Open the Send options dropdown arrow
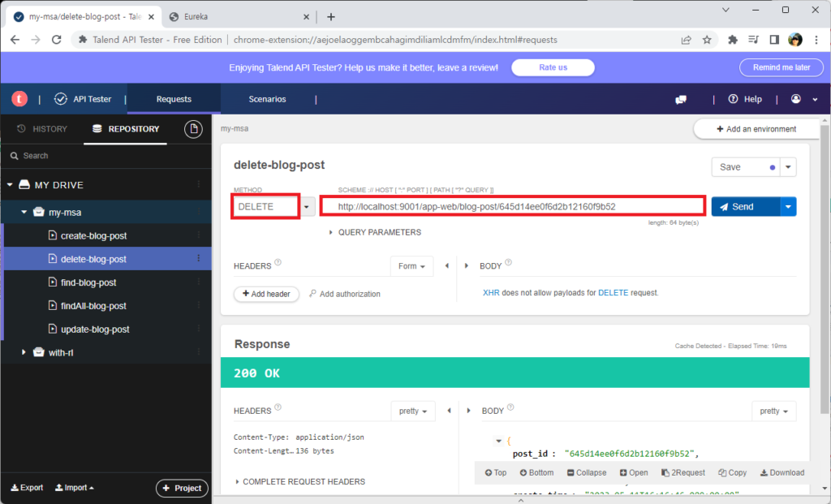 (788, 207)
